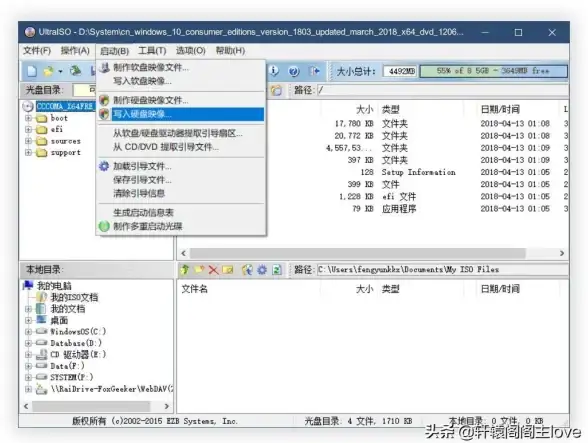Click the green disc icon beside 制作多重启动光碟
The width and height of the screenshot is (588, 443).
104,226
